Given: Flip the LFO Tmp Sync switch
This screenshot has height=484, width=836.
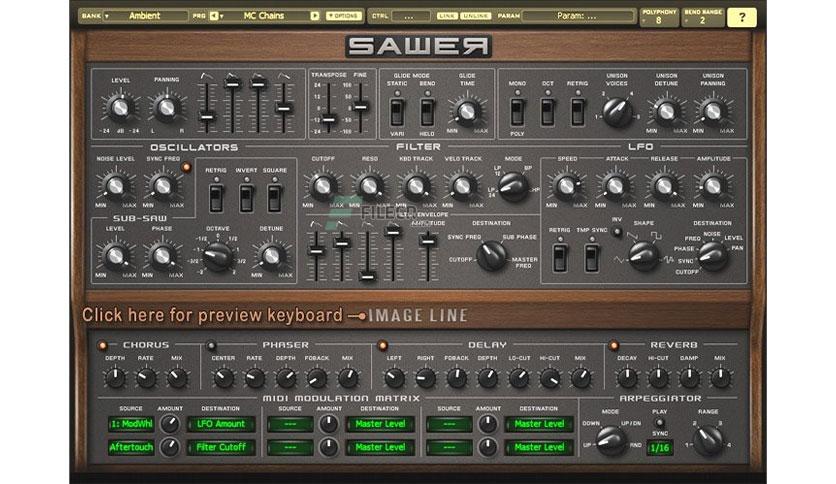Looking at the screenshot, I should pos(591,258).
